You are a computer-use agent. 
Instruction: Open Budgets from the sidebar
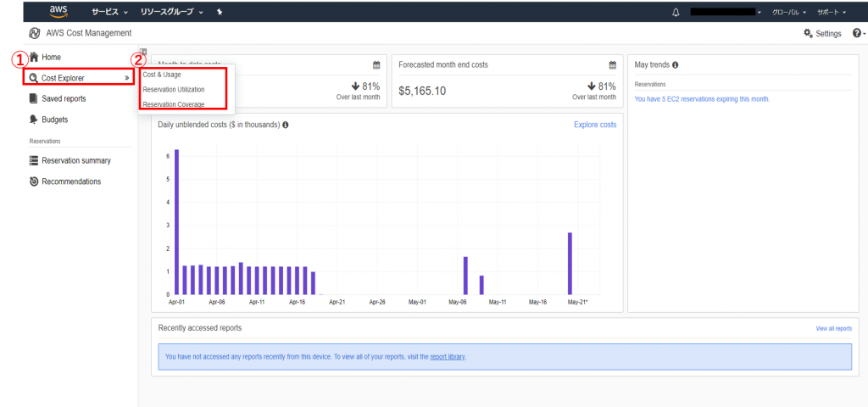48,120
